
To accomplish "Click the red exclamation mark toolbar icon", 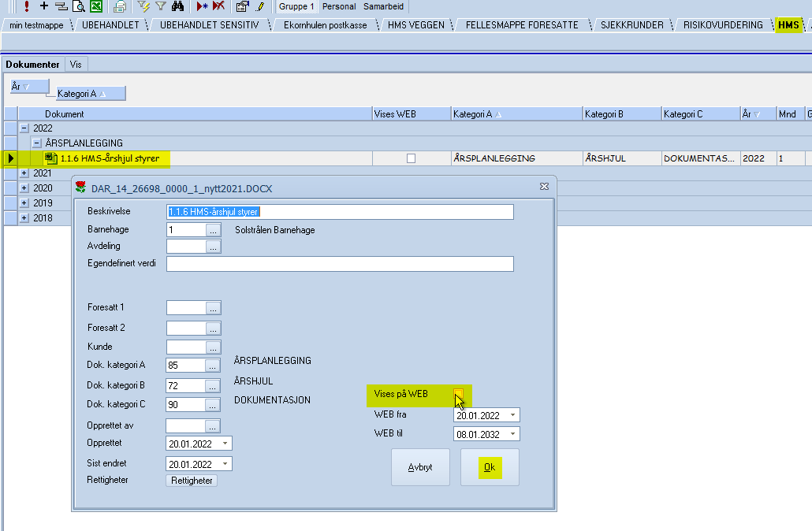I will pos(27,6).
